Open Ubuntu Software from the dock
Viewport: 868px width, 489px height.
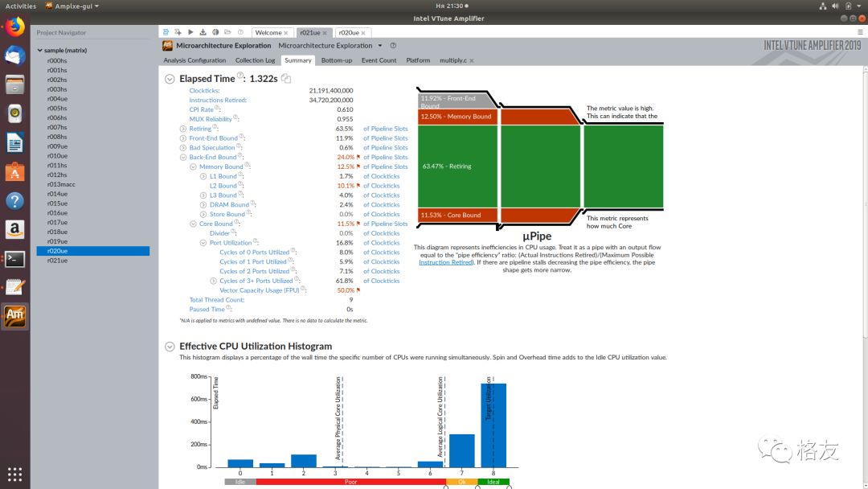pos(15,171)
